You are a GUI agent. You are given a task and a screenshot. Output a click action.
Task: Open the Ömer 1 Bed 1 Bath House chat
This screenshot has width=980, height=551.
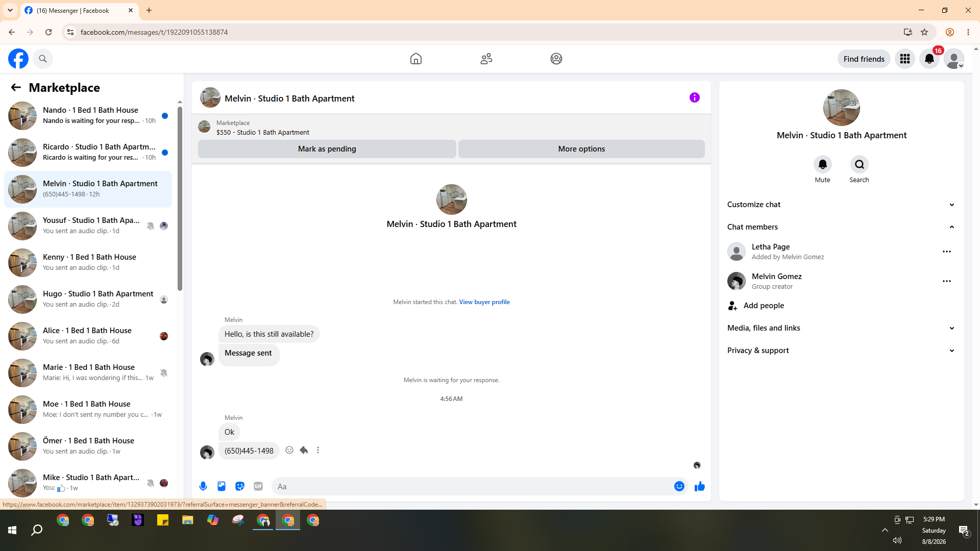click(88, 446)
